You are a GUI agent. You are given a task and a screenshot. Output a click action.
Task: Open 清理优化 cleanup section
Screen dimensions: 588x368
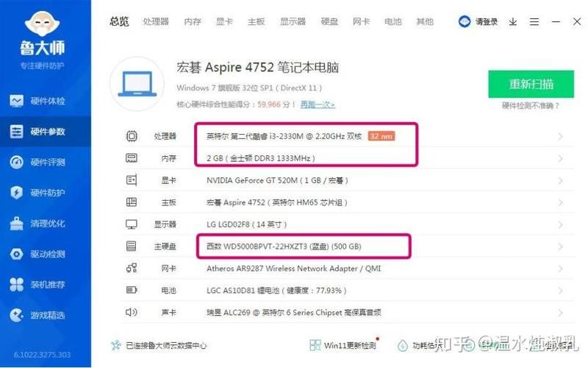(37, 224)
